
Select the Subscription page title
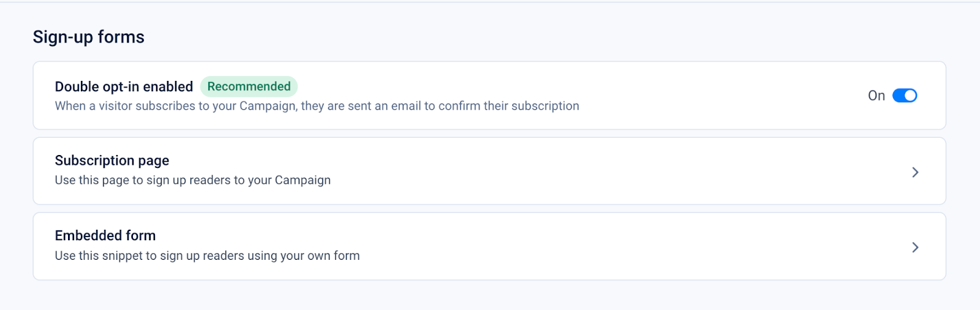112,161
